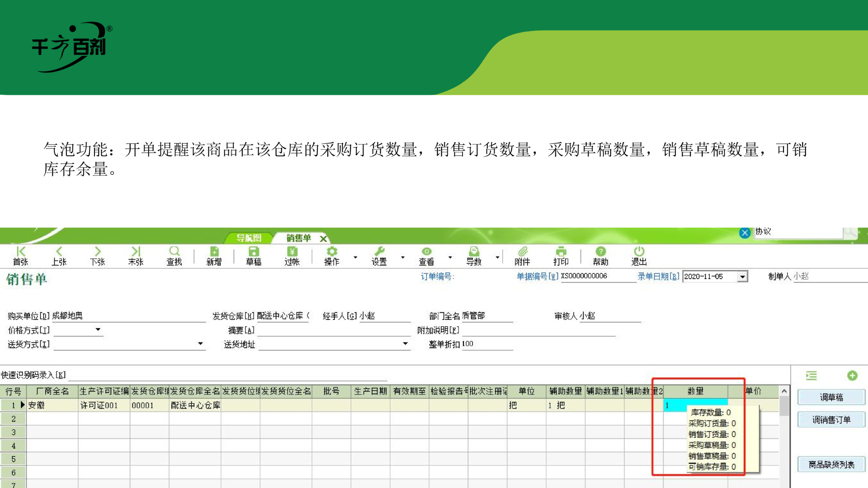Exit using the 退出 power icon
Image resolution: width=868 pixels, height=488 pixels.
tap(639, 256)
